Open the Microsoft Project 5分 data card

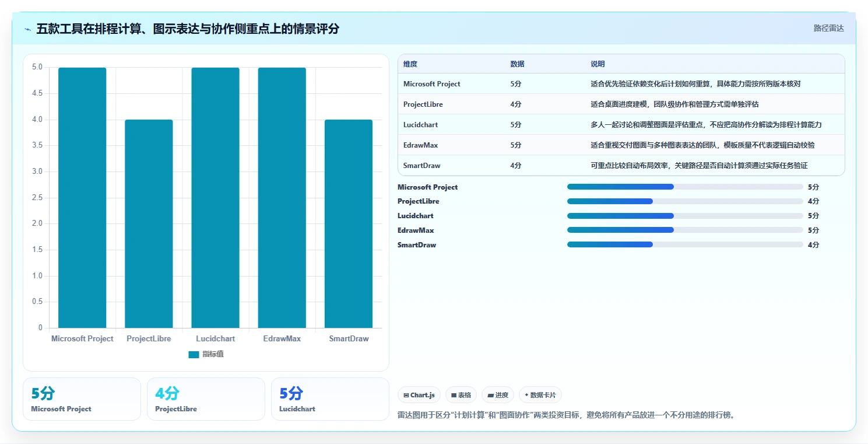[82, 399]
